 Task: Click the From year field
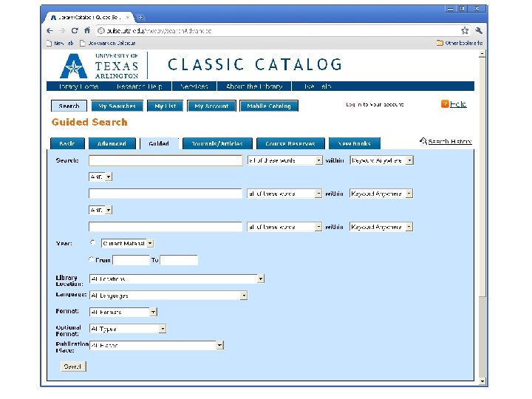coord(131,260)
